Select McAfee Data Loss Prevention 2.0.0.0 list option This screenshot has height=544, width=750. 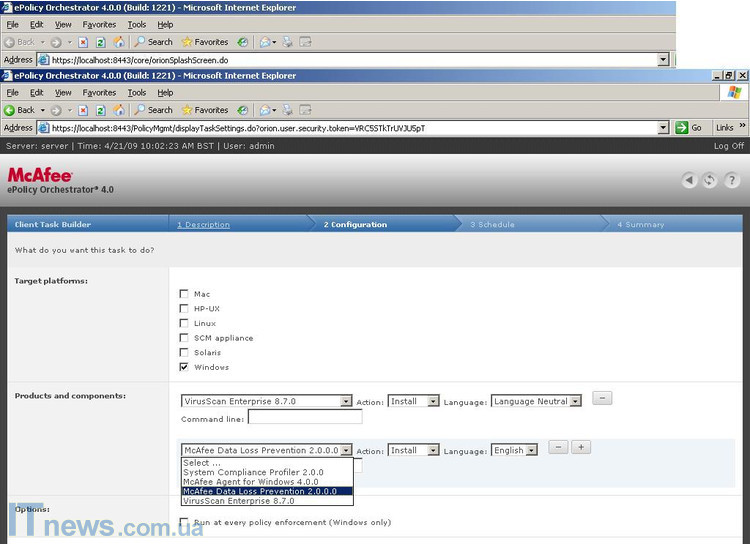[267, 491]
